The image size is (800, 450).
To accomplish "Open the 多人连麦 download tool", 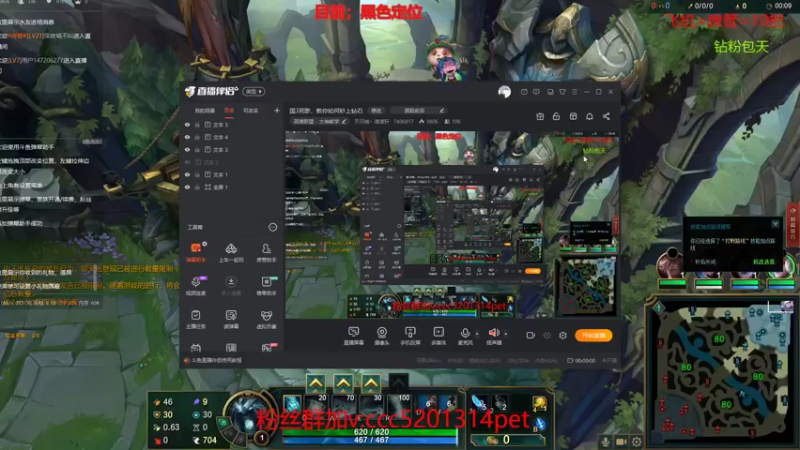I will 231,286.
